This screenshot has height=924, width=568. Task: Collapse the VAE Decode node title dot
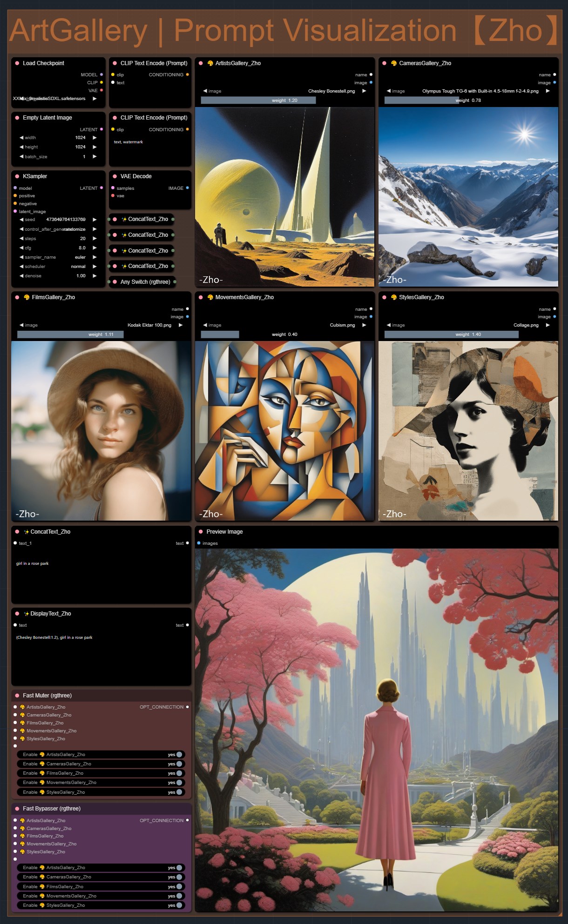pyautogui.click(x=115, y=176)
